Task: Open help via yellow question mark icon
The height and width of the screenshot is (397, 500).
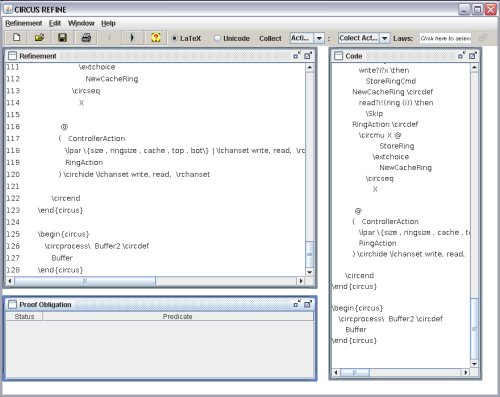Action: pyautogui.click(x=156, y=38)
